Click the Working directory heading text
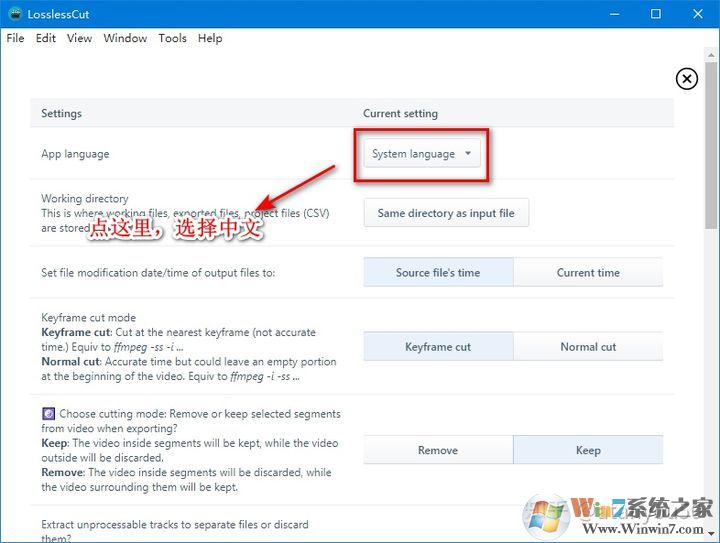Viewport: 720px width, 543px height. pos(85,198)
